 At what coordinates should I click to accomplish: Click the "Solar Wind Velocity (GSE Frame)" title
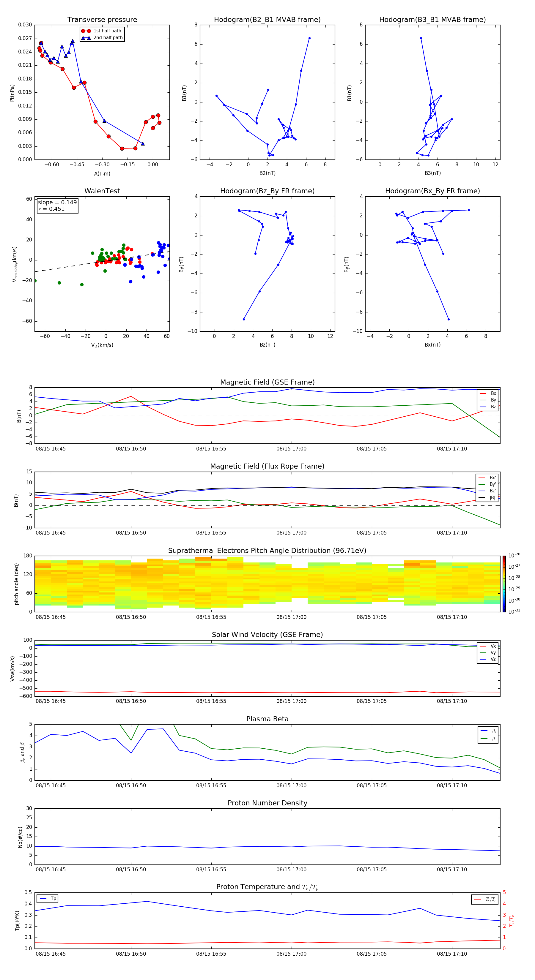tap(267, 635)
